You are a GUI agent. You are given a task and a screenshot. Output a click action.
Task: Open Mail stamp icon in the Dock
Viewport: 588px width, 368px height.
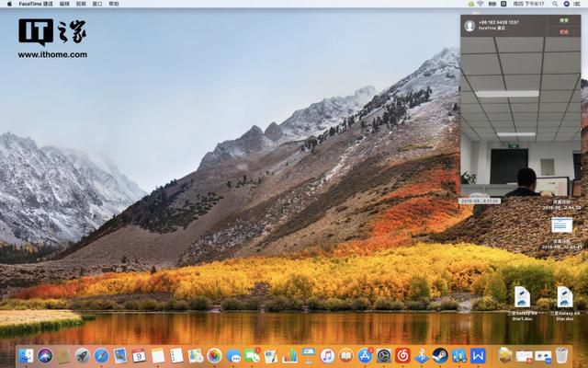[120, 356]
